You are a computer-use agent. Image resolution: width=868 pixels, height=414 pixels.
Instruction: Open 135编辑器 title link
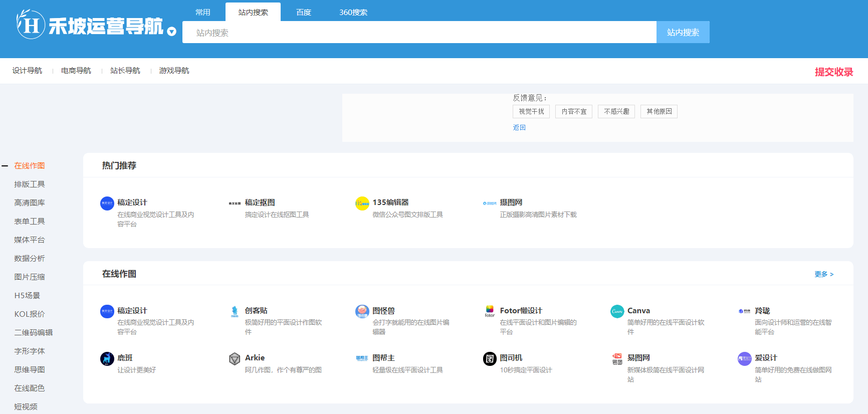[391, 202]
